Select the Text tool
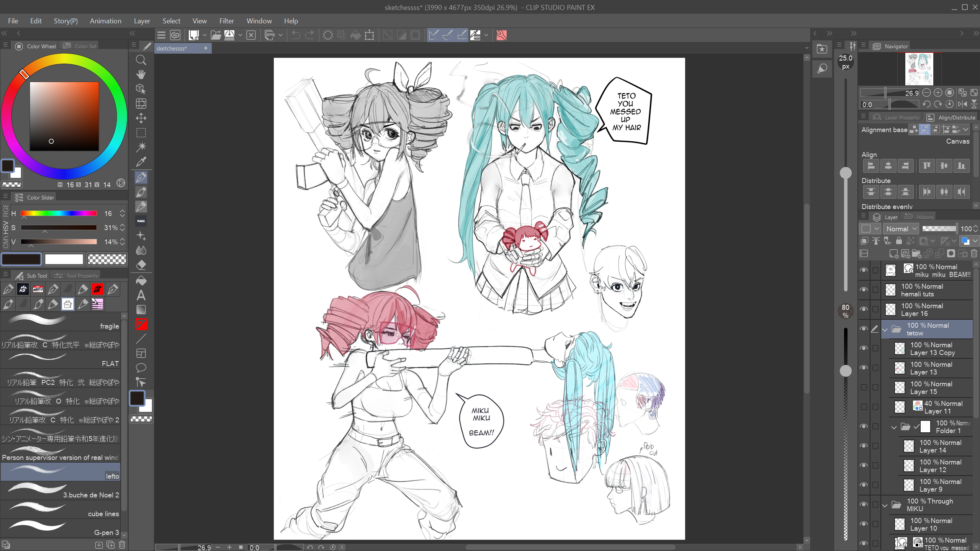 click(141, 295)
